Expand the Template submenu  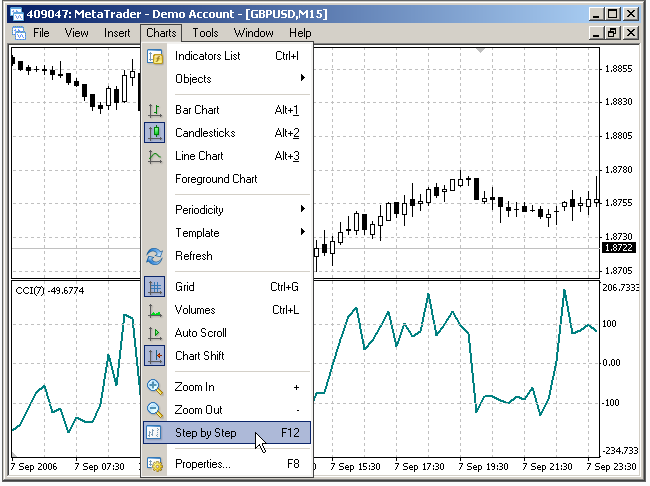(227, 233)
